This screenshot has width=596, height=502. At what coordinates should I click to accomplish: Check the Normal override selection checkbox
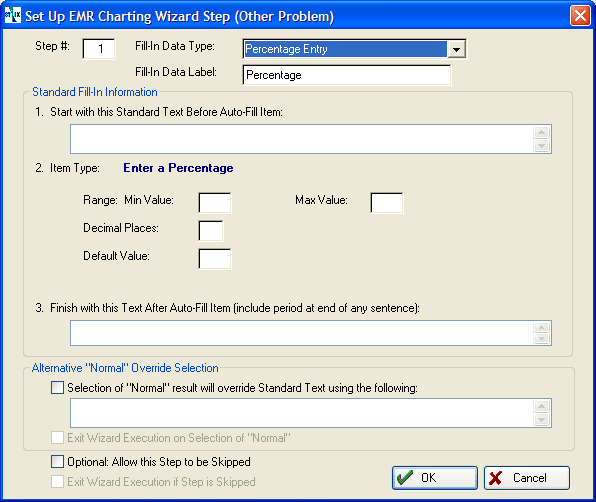pos(57,388)
